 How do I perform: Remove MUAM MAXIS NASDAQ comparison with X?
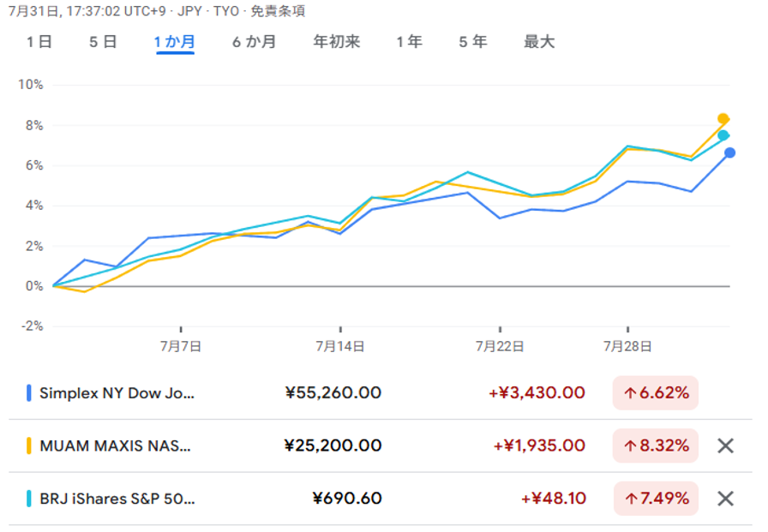coord(725,445)
